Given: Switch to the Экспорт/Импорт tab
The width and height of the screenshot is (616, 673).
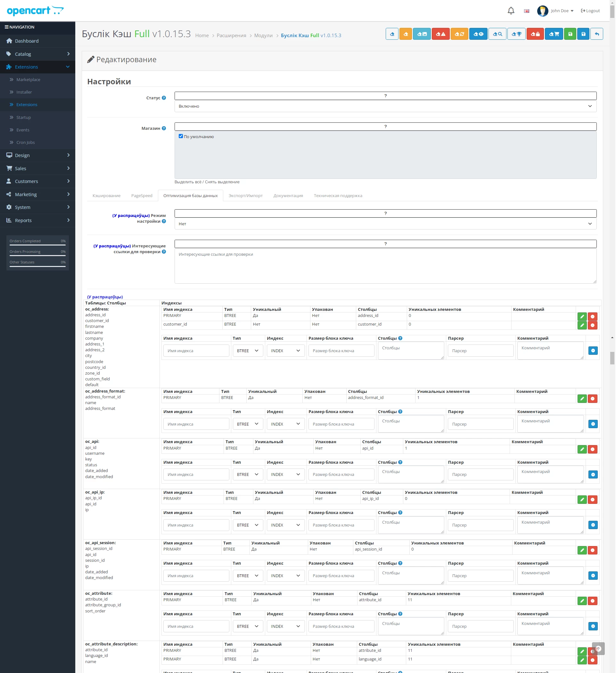Looking at the screenshot, I should (x=246, y=195).
